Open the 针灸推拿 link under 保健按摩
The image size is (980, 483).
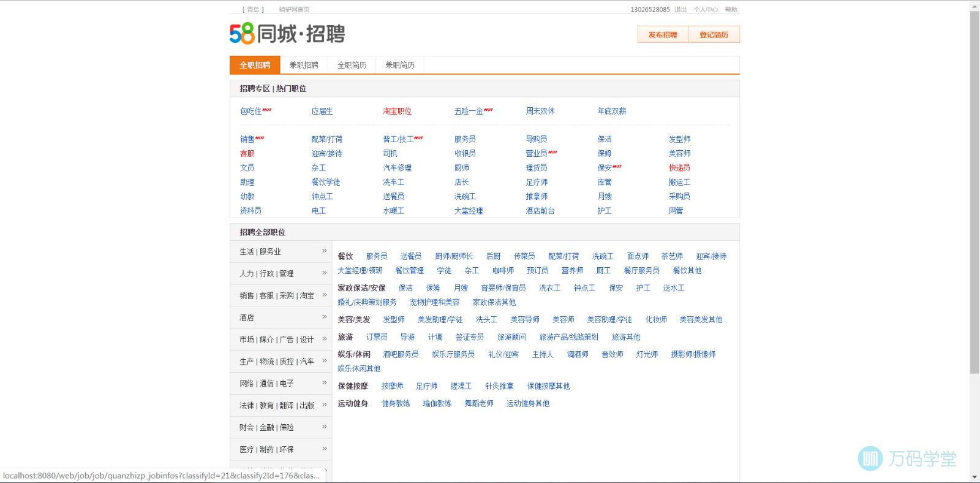(x=499, y=386)
